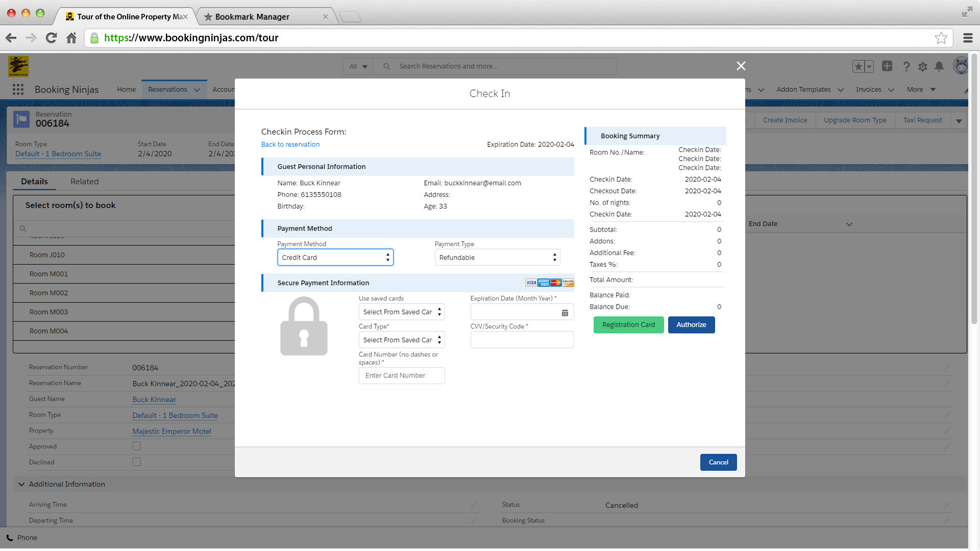Screen dimensions: 980x551
Task: Open the Chrome hamburger menu
Action: click(x=968, y=38)
